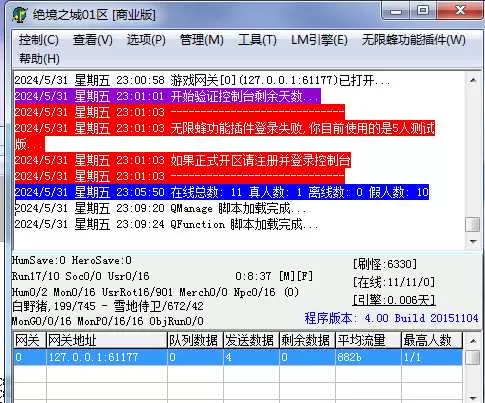Click the 1/1 最高人数 cell
Viewport: 485px width, 403px height.
432,357
